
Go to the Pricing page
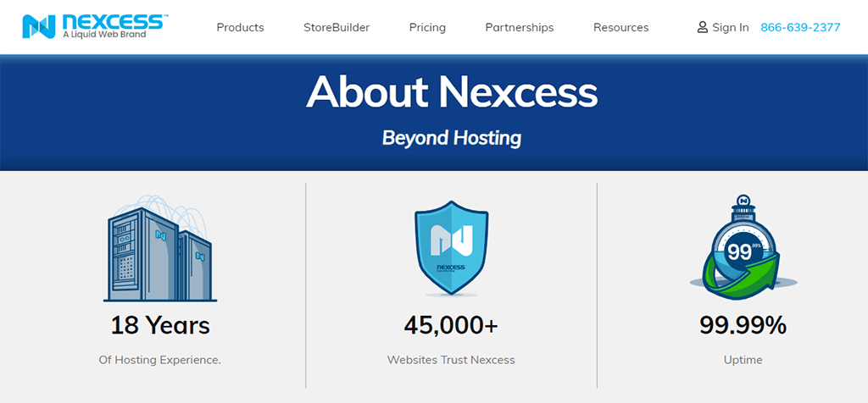(427, 27)
